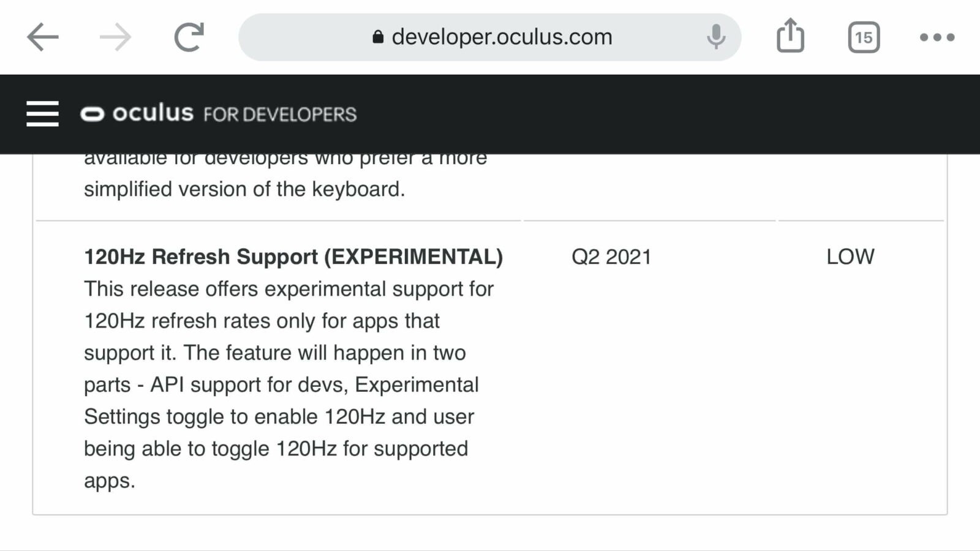The width and height of the screenshot is (980, 551).
Task: Click the Q2 2021 release date cell
Action: (x=611, y=257)
